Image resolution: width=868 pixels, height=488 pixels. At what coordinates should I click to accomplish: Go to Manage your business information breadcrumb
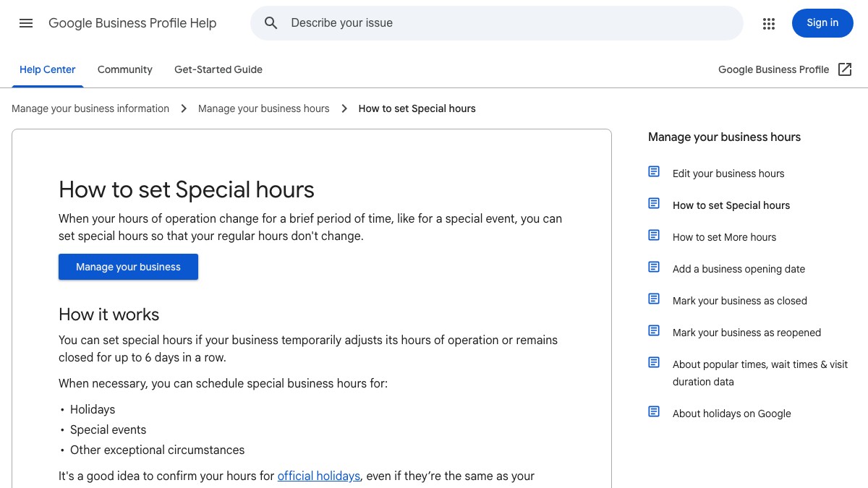pyautogui.click(x=90, y=108)
